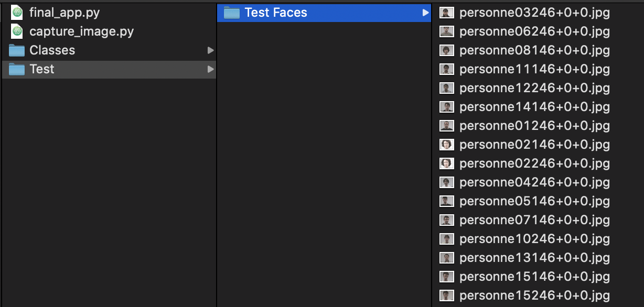Expand the Classes folder arrow
This screenshot has width=644, height=307.
pyautogui.click(x=210, y=50)
